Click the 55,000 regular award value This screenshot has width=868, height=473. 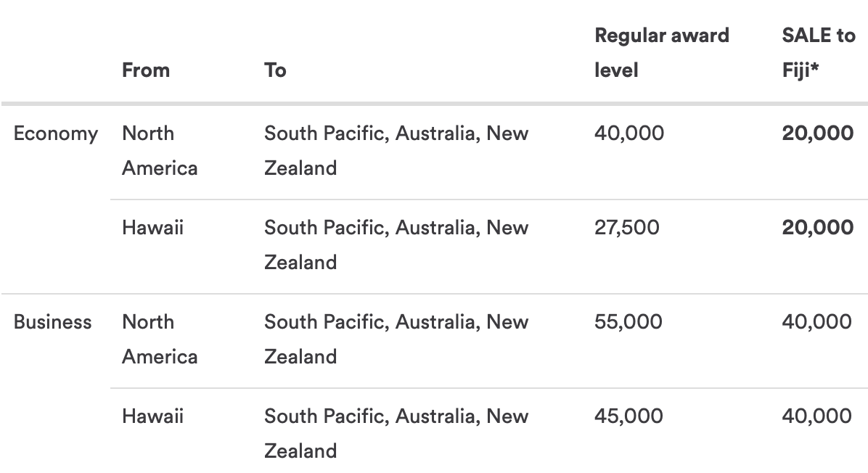629,322
